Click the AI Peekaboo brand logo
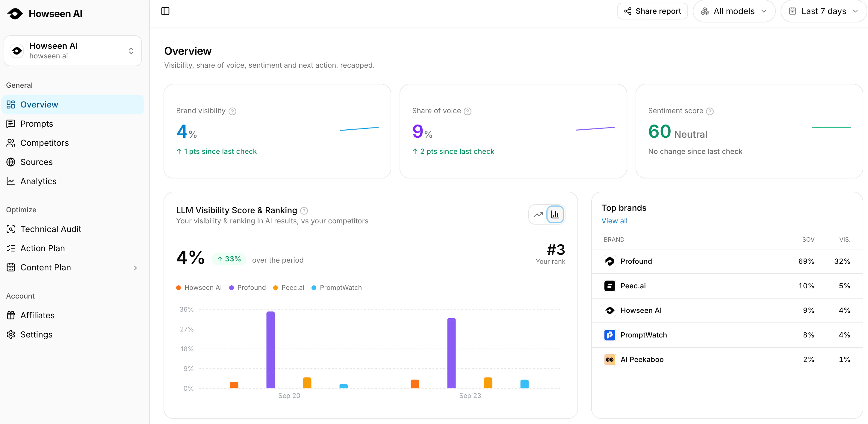The height and width of the screenshot is (424, 868). pos(610,360)
